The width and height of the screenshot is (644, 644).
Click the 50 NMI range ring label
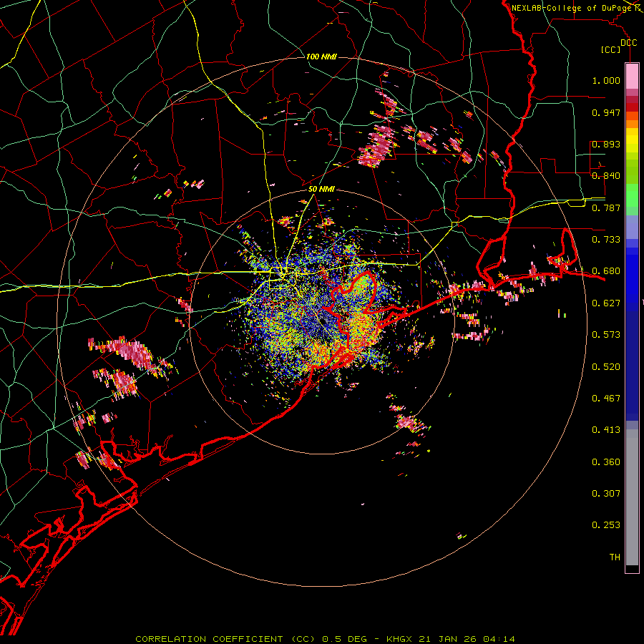pyautogui.click(x=321, y=189)
